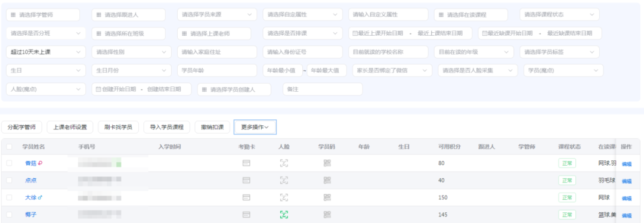This screenshot has width=644, height=223.
Task: Open attendance card icon in 点点 row
Action: [246, 180]
